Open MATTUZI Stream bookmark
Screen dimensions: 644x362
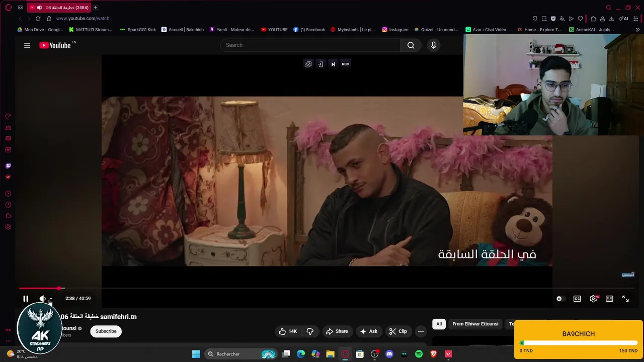point(90,30)
